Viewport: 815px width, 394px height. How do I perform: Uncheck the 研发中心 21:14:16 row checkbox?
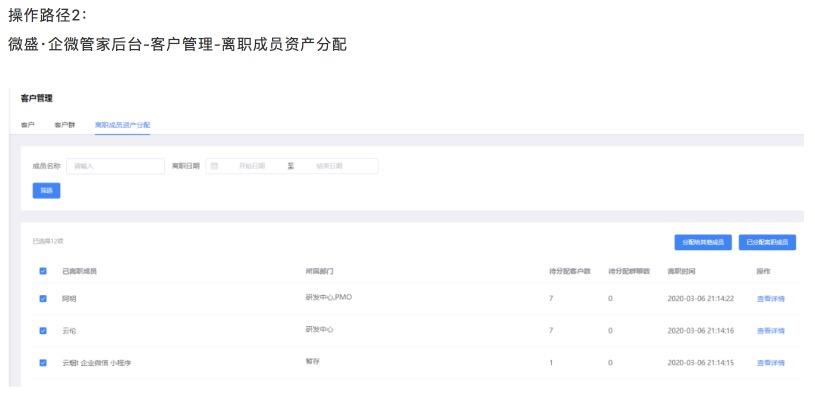[x=43, y=331]
